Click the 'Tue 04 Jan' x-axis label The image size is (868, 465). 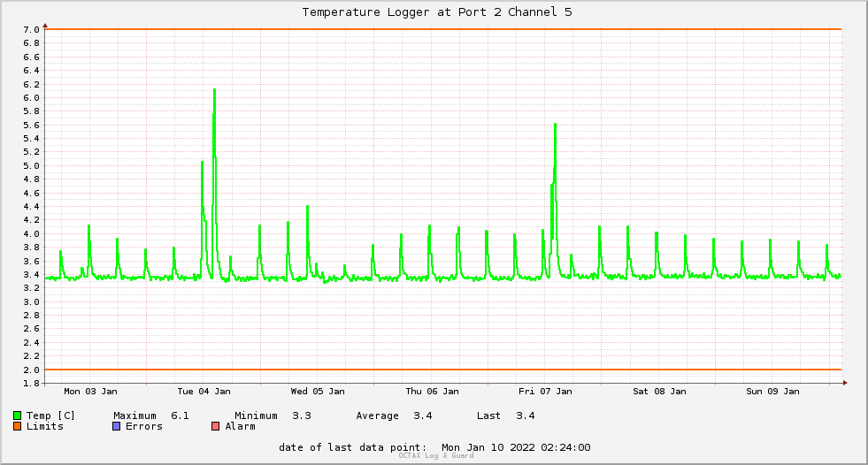(x=204, y=392)
